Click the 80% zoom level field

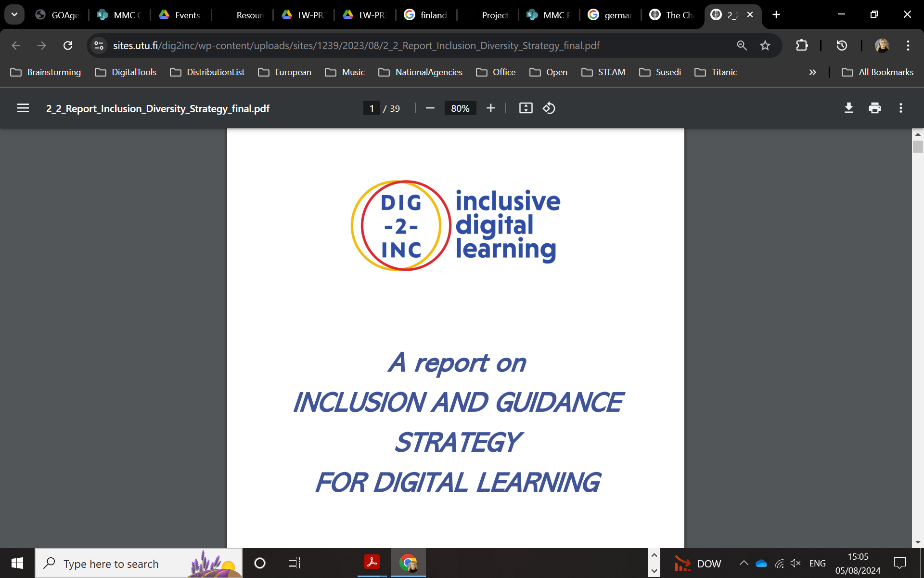pos(460,108)
